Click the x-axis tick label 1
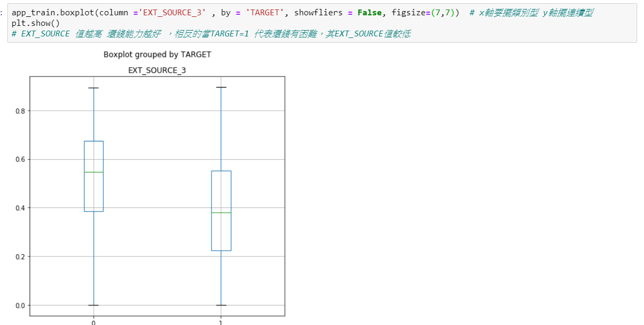Image resolution: width=644 pixels, height=325 pixels. [221, 322]
